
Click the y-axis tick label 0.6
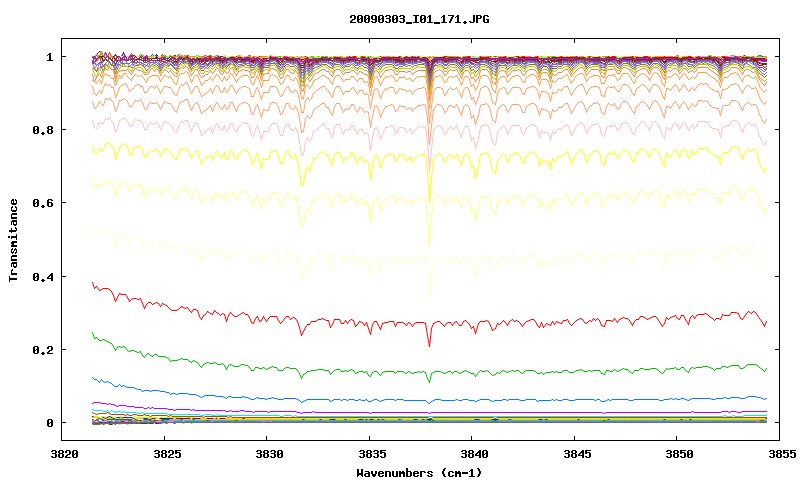[x=43, y=203]
